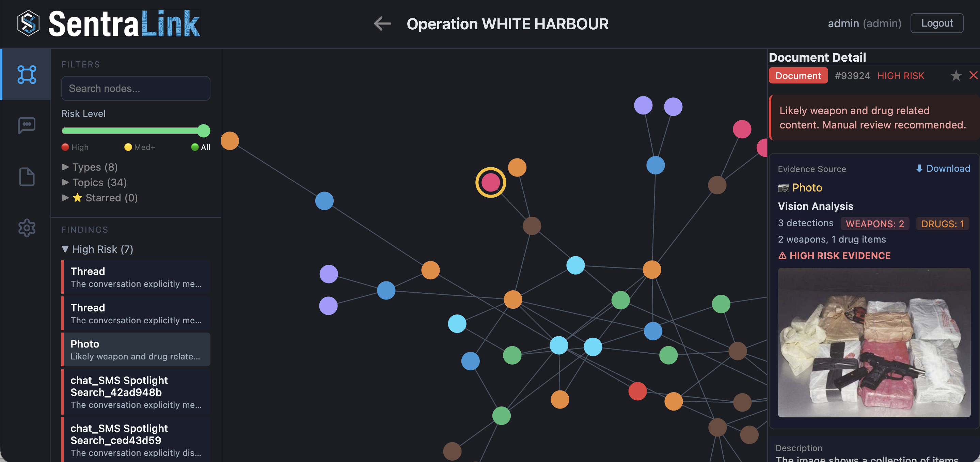Open the network graph view in sidebar
Screen dimensions: 980x462
(26, 74)
